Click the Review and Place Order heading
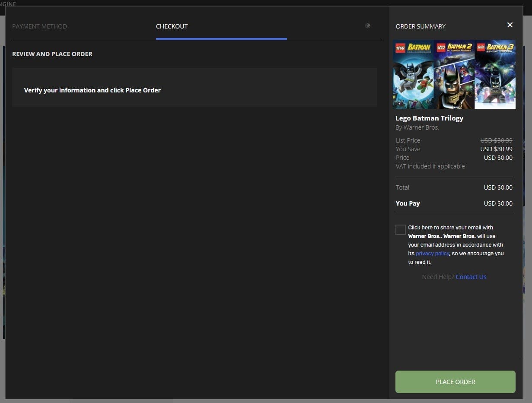532x403 pixels. (52, 54)
